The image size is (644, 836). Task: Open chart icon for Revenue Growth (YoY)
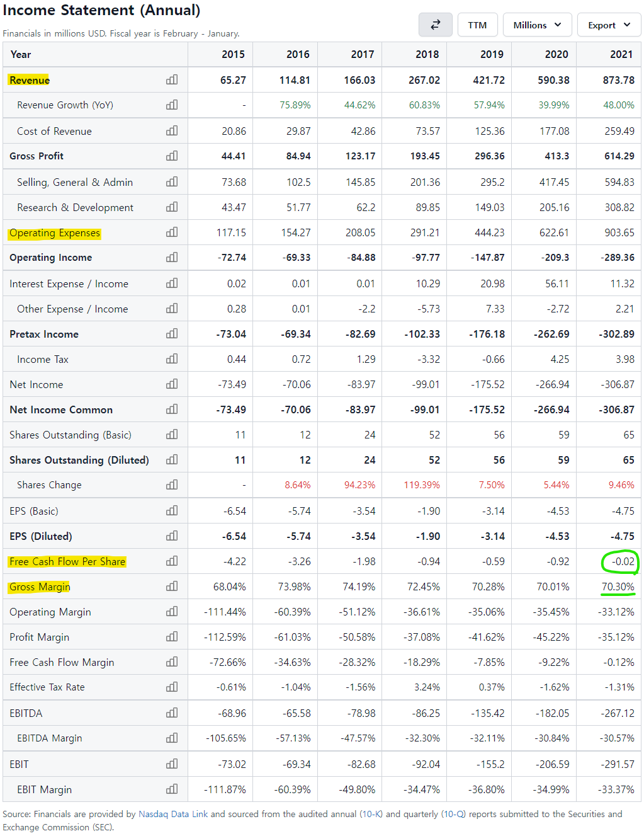pyautogui.click(x=172, y=105)
